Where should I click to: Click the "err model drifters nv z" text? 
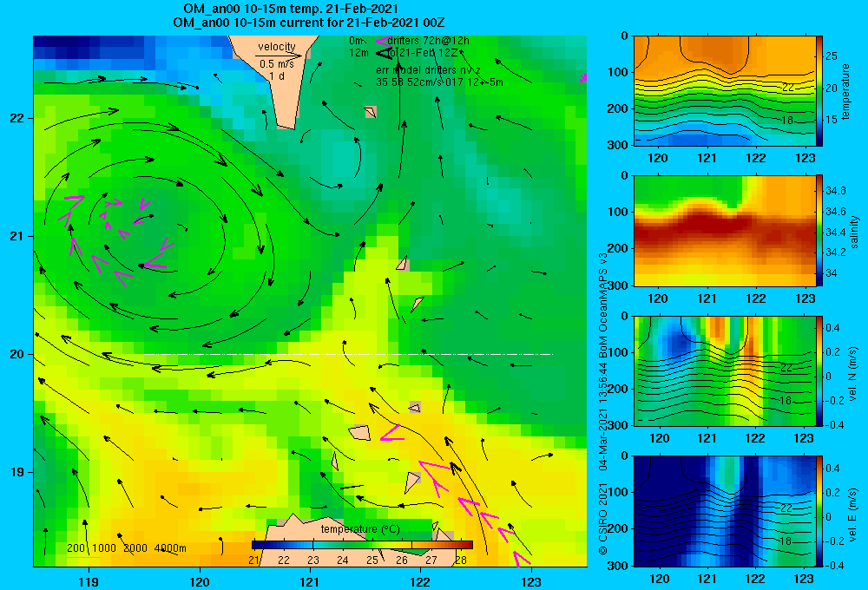pos(429,70)
